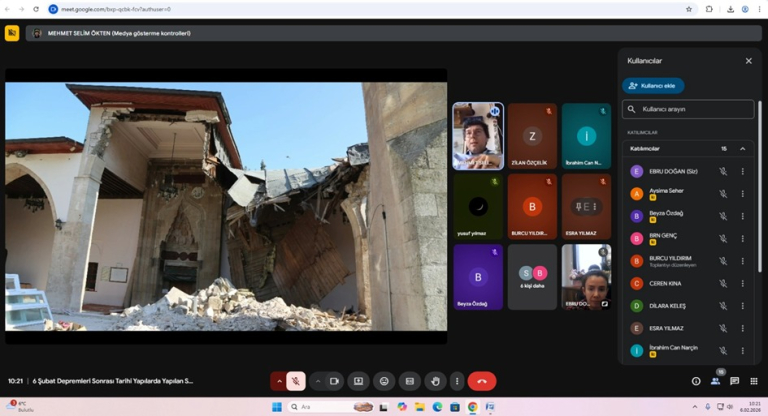Open the Windows Start menu

point(277,407)
